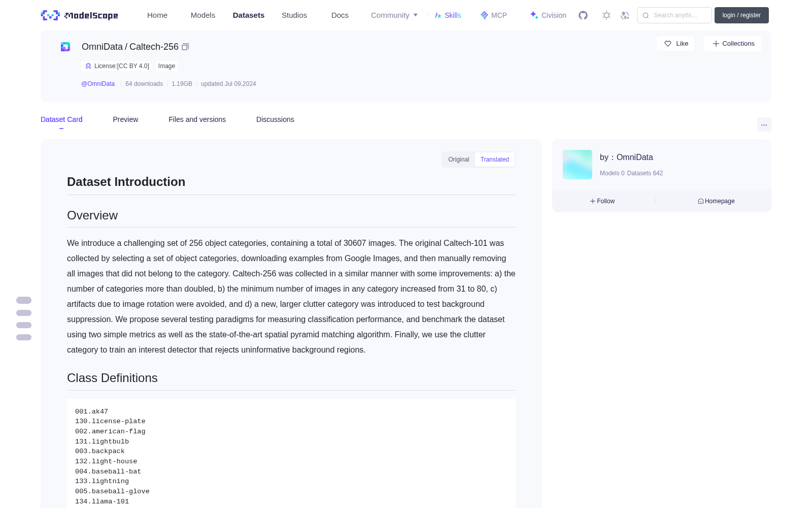Focus the Search anything input field

coord(674,15)
